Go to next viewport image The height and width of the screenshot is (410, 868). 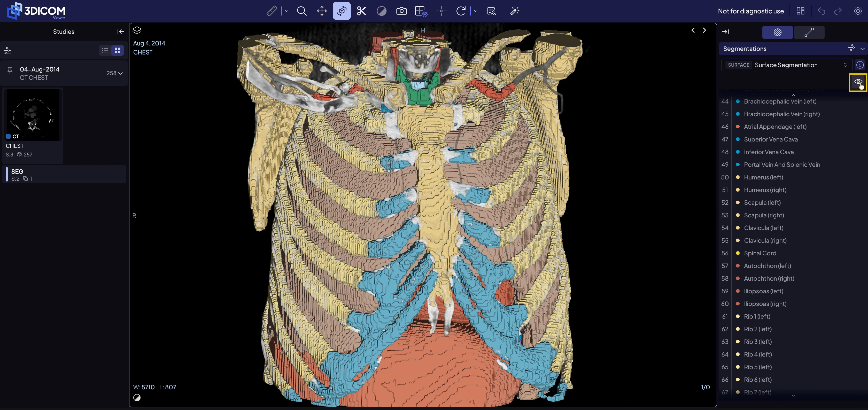[704, 30]
